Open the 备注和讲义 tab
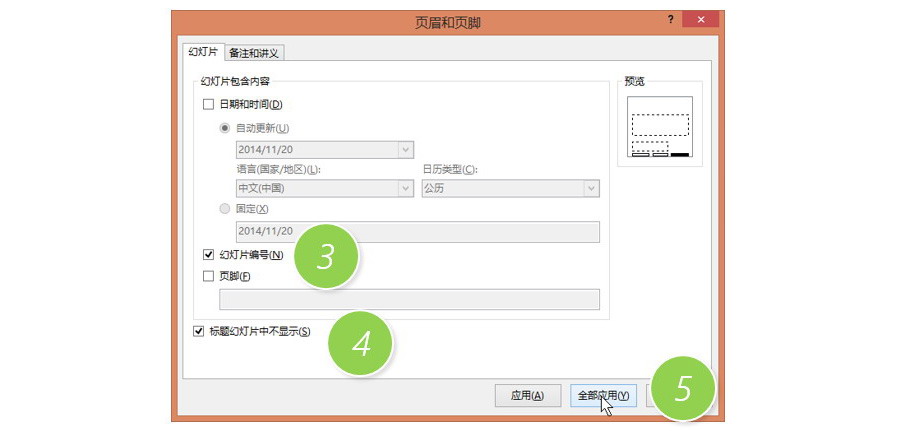Viewport: 900px width, 431px height. coord(254,53)
